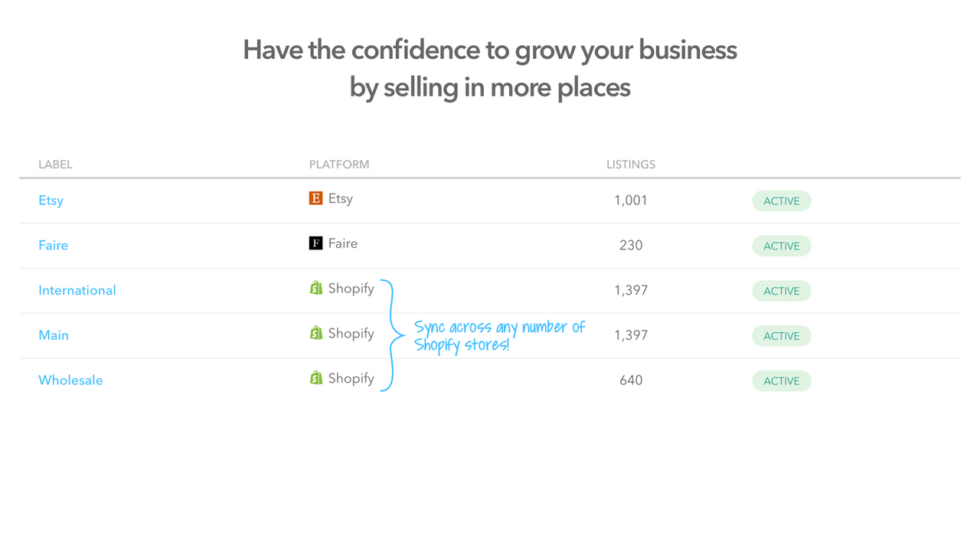Toggle the ACTIVE status for Etsy
Screen dimensions: 980x551
781,201
